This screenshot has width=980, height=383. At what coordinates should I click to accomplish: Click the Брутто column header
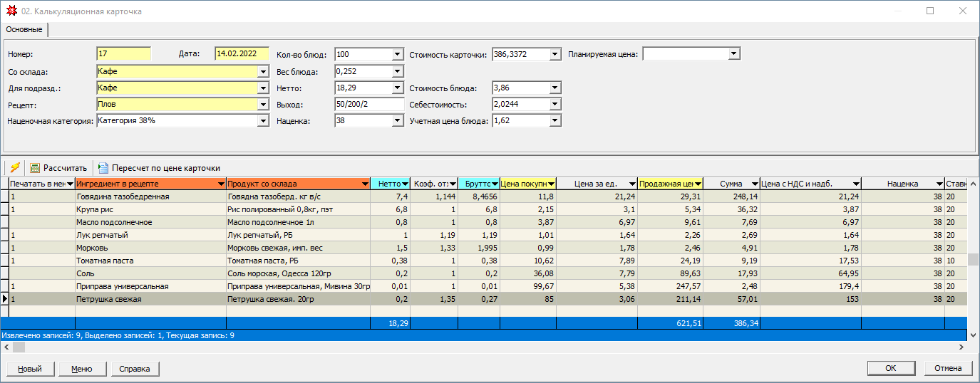point(479,184)
